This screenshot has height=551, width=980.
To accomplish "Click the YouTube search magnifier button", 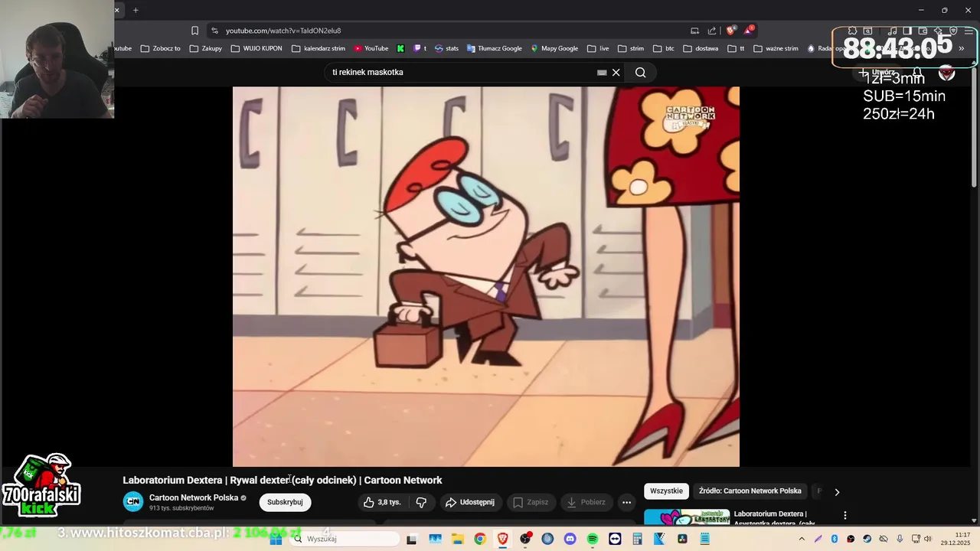I will pos(640,72).
